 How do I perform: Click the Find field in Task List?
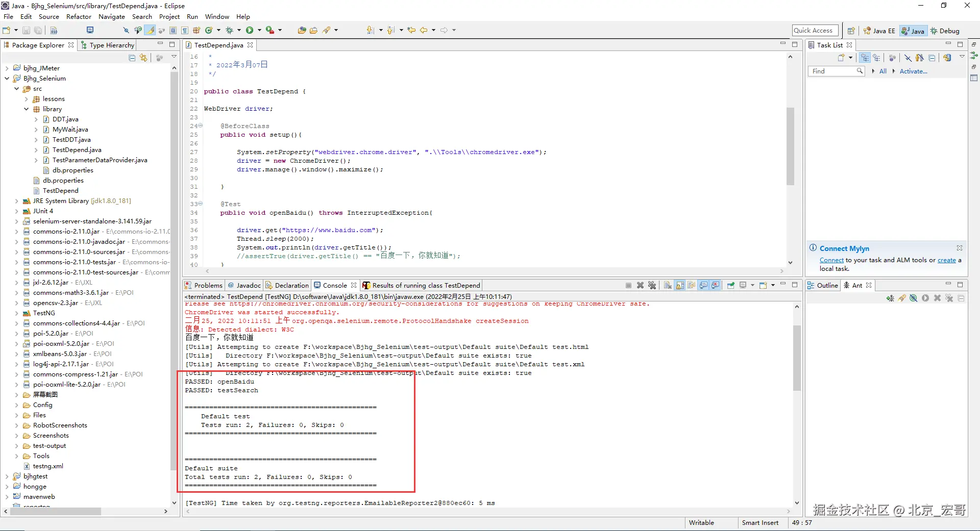pos(836,71)
